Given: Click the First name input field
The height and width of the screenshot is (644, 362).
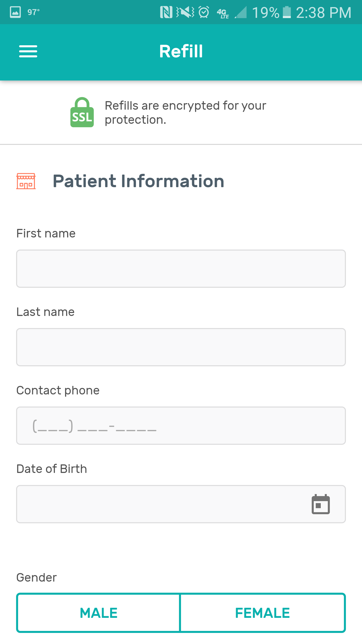Looking at the screenshot, I should click(x=181, y=269).
